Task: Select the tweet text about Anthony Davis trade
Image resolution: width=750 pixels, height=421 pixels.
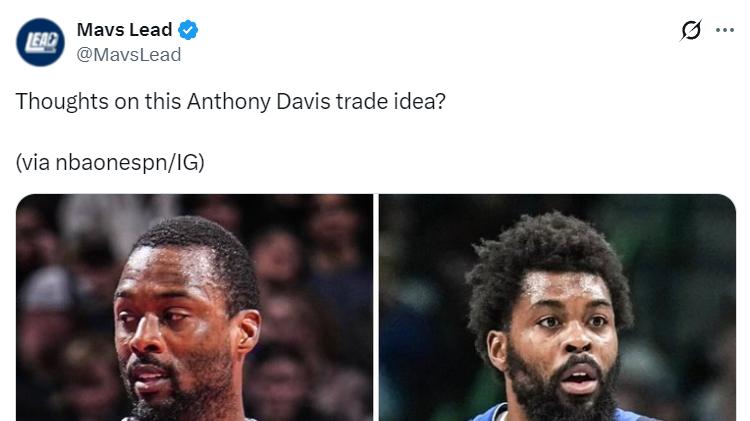Action: tap(231, 101)
